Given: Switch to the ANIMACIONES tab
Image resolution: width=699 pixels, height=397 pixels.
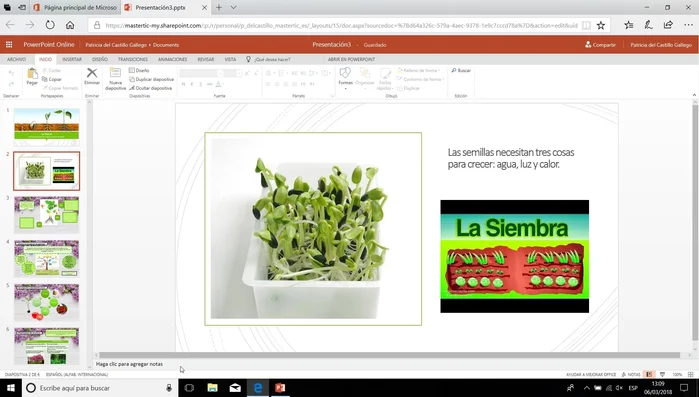Looking at the screenshot, I should coord(173,59).
